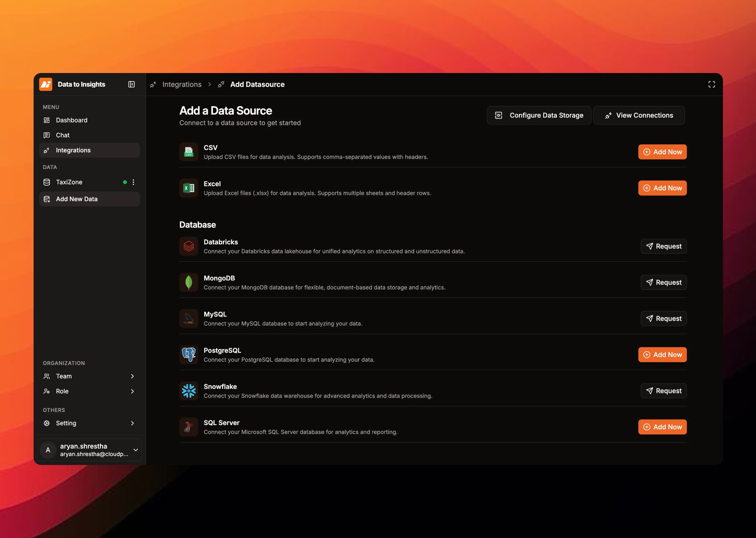756x538 pixels.
Task: Open TaxiZone options via three-dot icon
Action: (133, 182)
